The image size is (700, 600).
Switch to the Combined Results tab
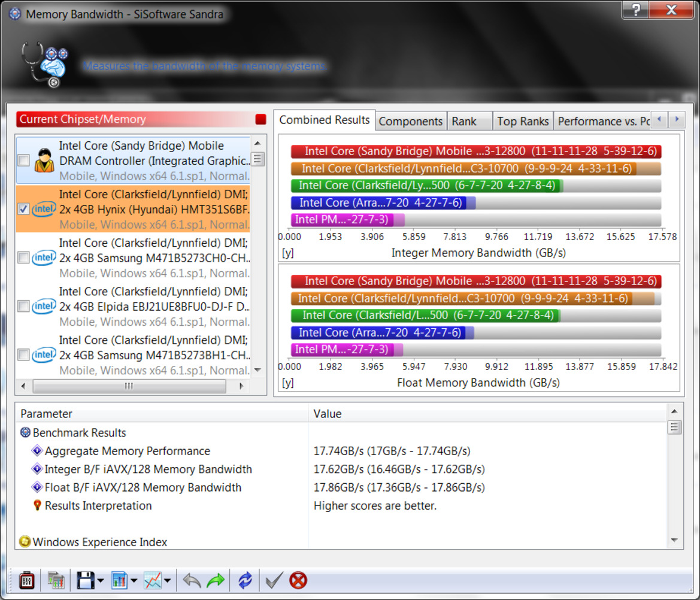(x=325, y=120)
